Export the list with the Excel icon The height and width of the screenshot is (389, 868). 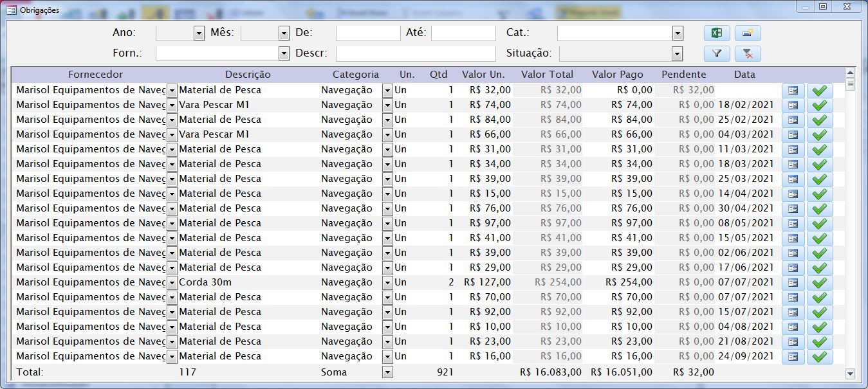pyautogui.click(x=716, y=33)
